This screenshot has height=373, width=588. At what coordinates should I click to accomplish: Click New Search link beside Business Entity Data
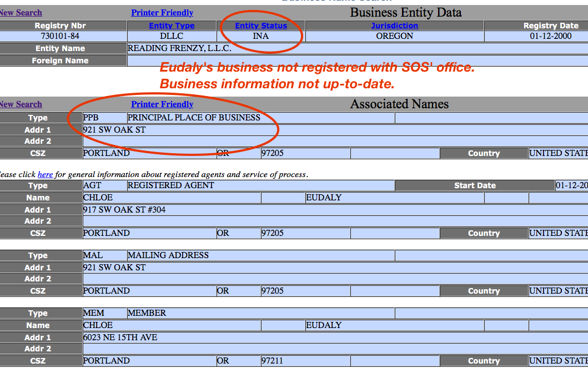tap(21, 13)
